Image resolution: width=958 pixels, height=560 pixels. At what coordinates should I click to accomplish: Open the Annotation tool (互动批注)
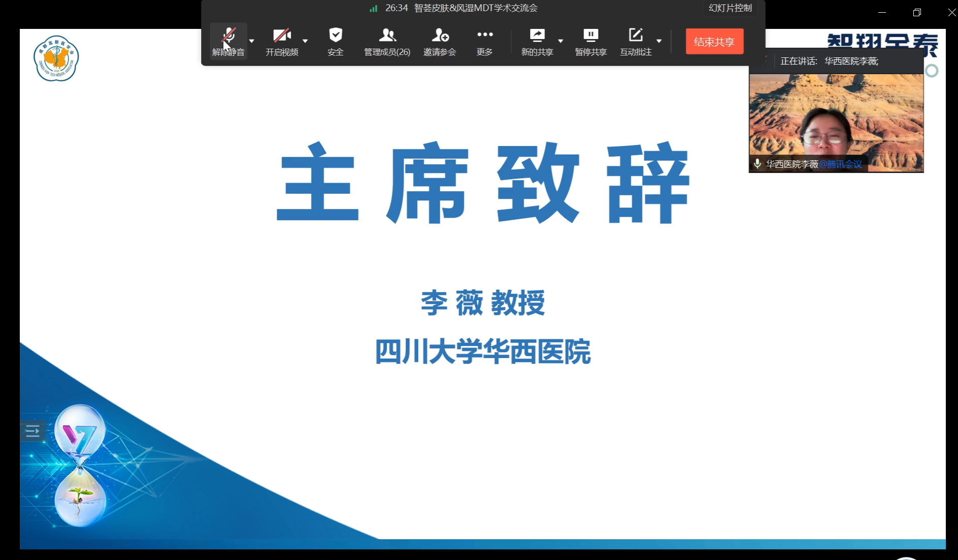coord(636,41)
